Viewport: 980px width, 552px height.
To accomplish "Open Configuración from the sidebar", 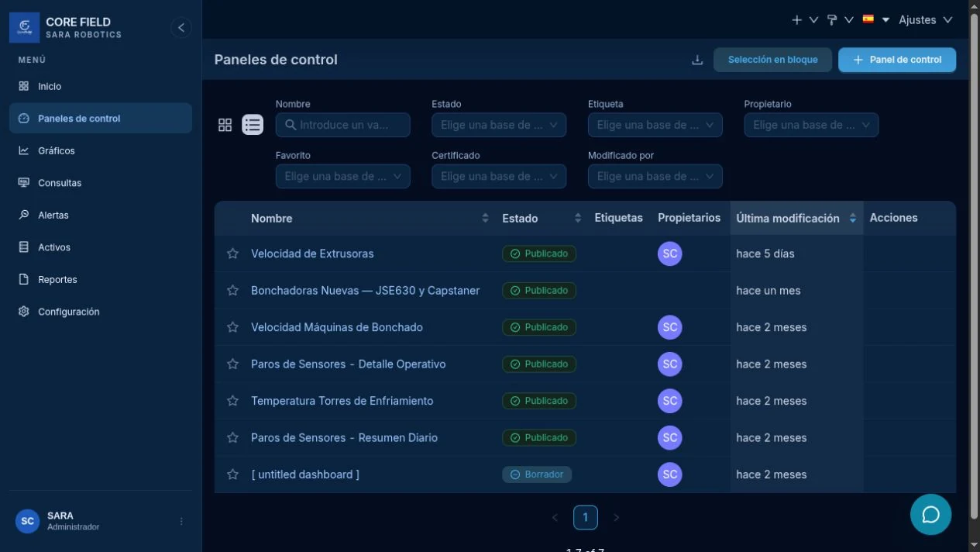I will pyautogui.click(x=101, y=312).
